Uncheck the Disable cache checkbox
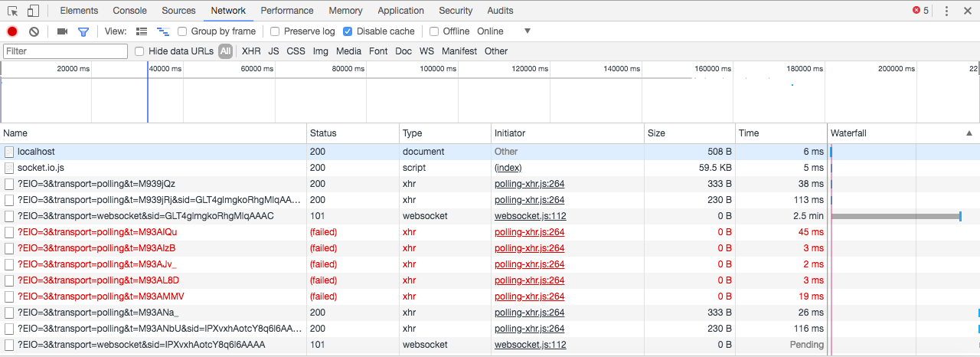This screenshot has width=980, height=357. [348, 31]
